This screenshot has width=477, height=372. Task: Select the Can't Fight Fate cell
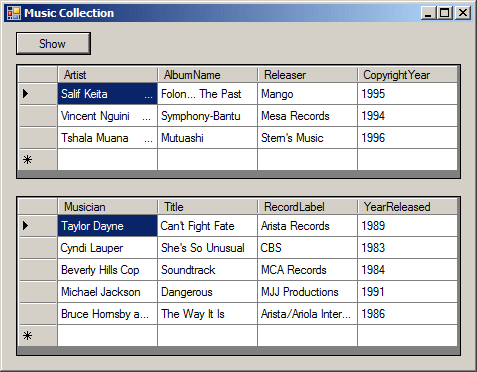click(x=207, y=226)
